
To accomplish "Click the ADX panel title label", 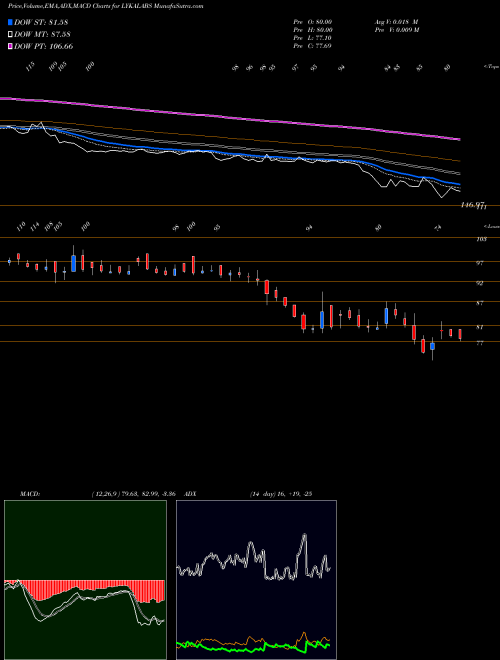I will pos(191,494).
